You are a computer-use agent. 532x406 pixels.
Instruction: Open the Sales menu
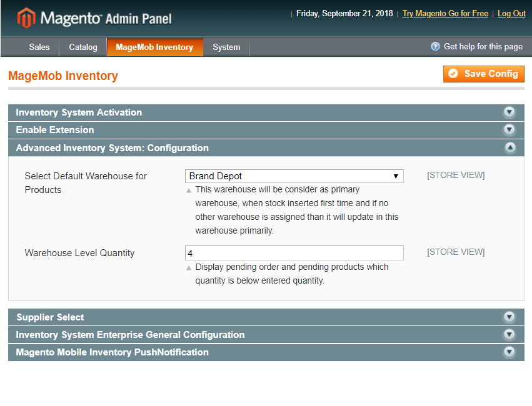pyautogui.click(x=39, y=47)
